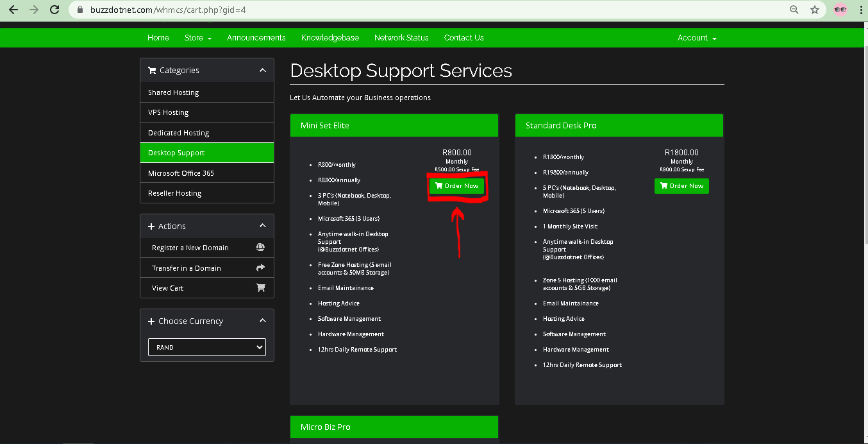Bookmark this page with the star icon

(x=815, y=10)
